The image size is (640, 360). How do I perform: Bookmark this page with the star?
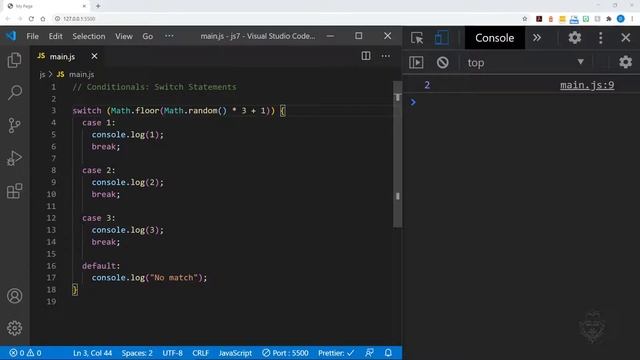(x=524, y=19)
